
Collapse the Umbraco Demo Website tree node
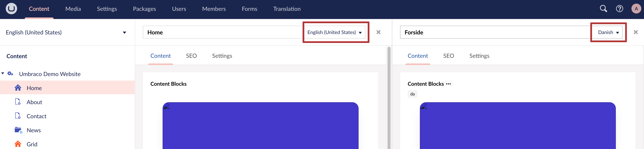[x=3, y=74]
